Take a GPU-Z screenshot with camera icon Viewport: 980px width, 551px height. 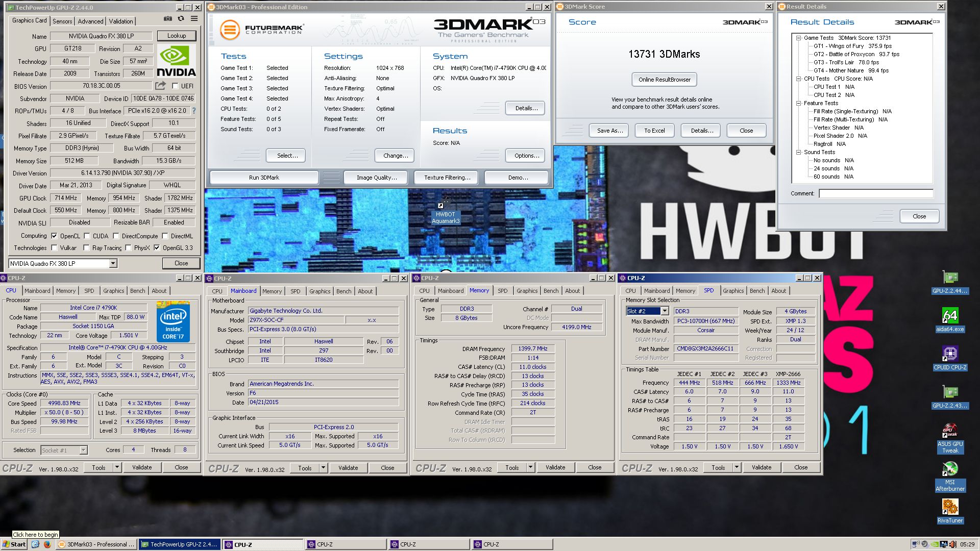(168, 18)
